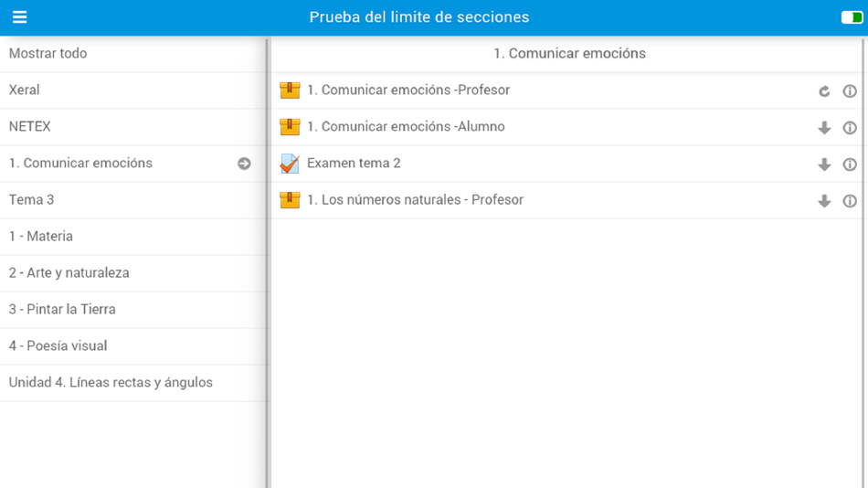Select Mostrar todo in the sections list
Image resolution: width=868 pixels, height=488 pixels.
pos(132,54)
